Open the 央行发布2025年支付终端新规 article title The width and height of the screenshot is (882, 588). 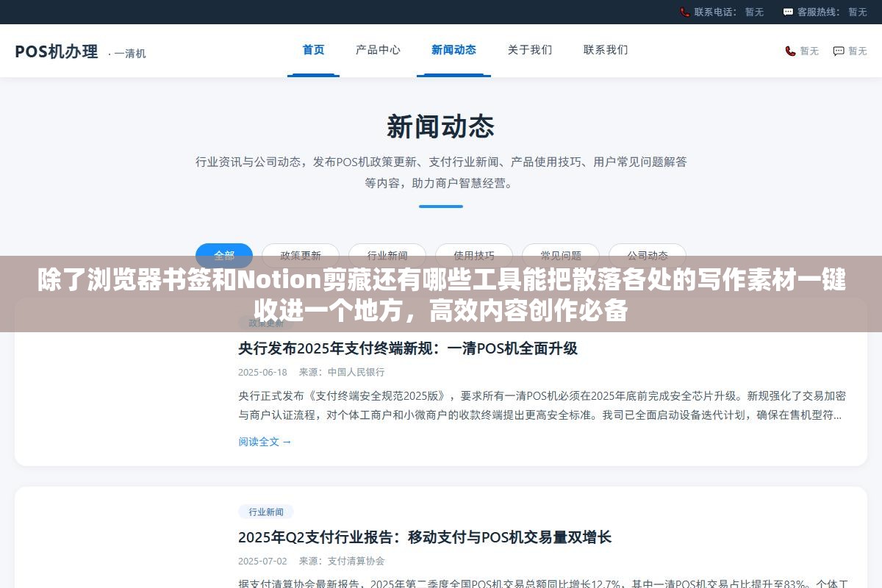(408, 348)
